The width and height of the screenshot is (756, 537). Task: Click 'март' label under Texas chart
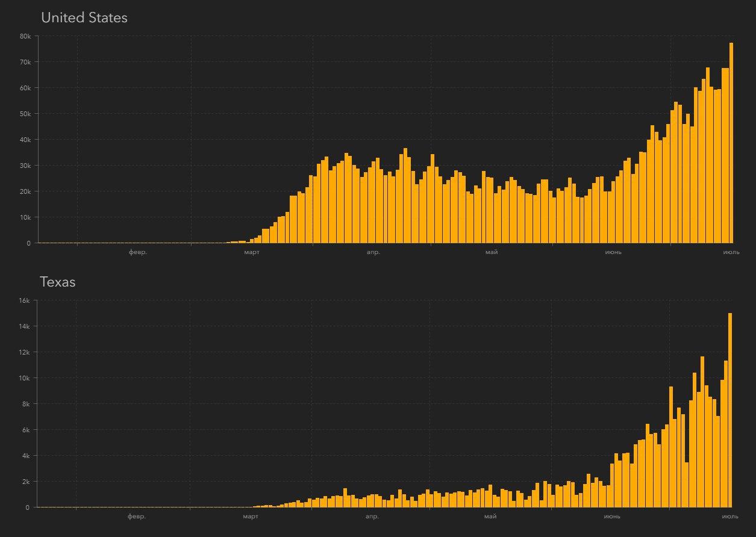(251, 517)
